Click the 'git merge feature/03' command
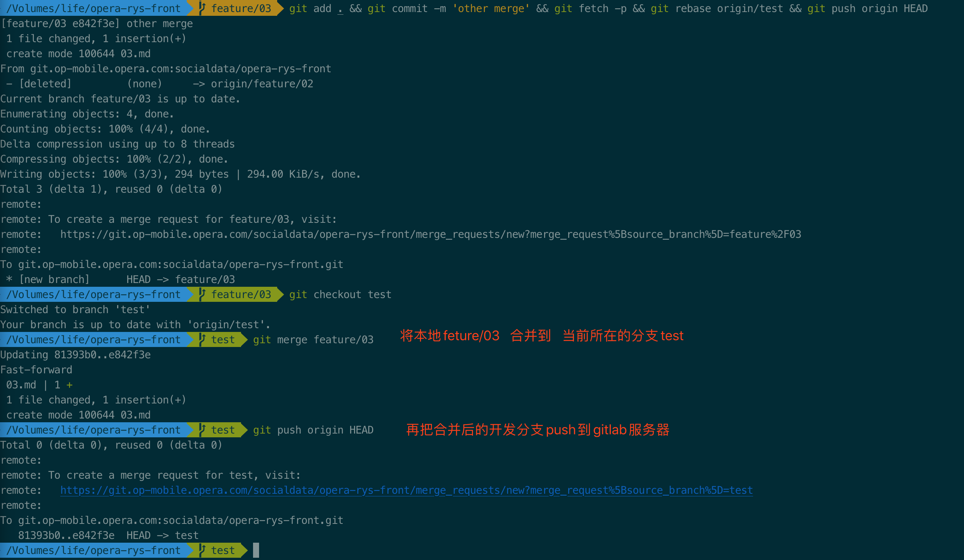 point(313,339)
